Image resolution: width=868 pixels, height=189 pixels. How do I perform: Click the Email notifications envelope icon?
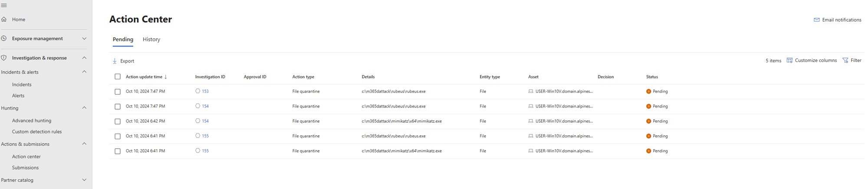tap(816, 20)
